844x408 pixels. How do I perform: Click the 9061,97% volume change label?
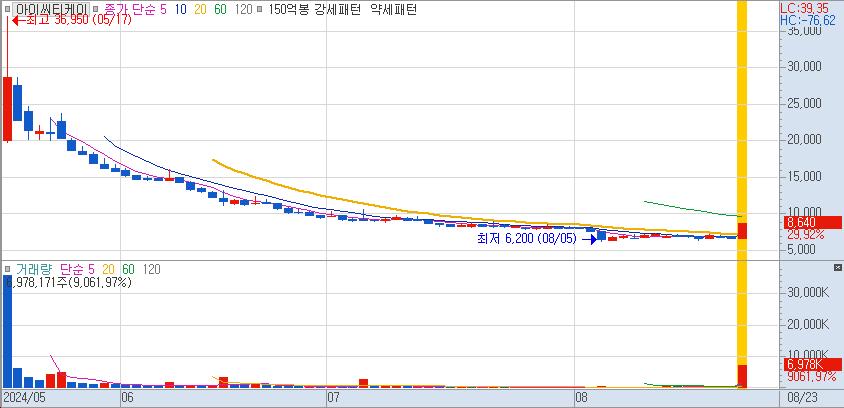(812, 376)
